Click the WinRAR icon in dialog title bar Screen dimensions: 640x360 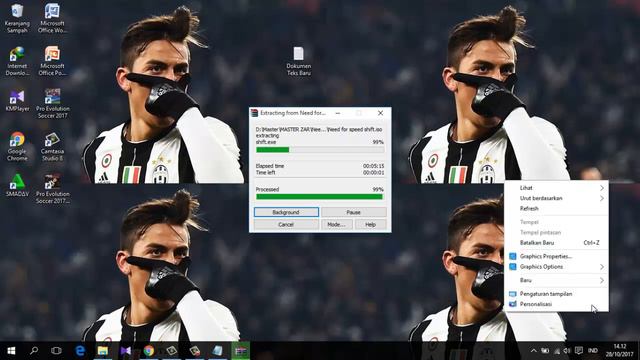pos(255,113)
